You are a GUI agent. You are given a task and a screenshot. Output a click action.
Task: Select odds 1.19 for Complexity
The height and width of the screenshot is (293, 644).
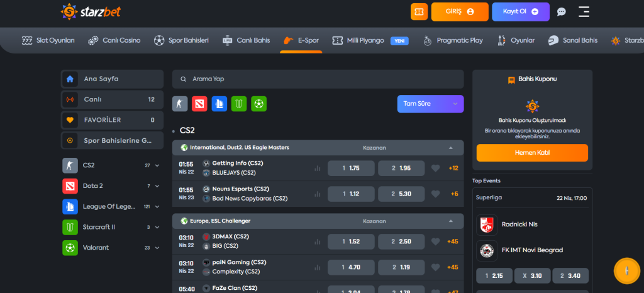pyautogui.click(x=401, y=268)
